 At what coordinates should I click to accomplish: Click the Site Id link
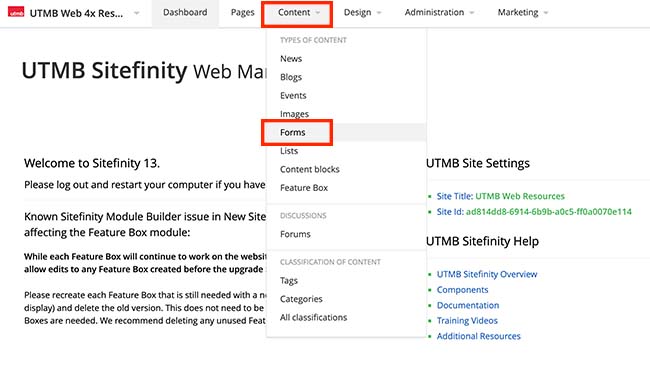(534, 212)
